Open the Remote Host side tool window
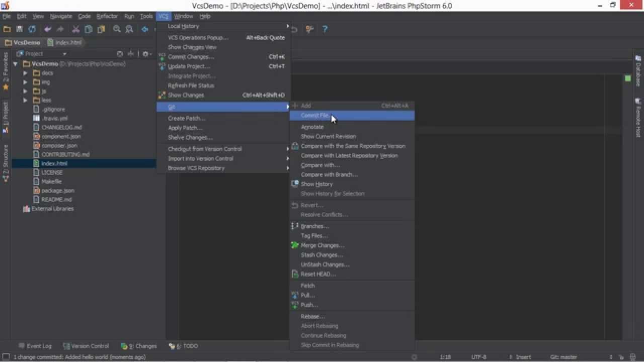Image resolution: width=644 pixels, height=362 pixels. tap(638, 118)
